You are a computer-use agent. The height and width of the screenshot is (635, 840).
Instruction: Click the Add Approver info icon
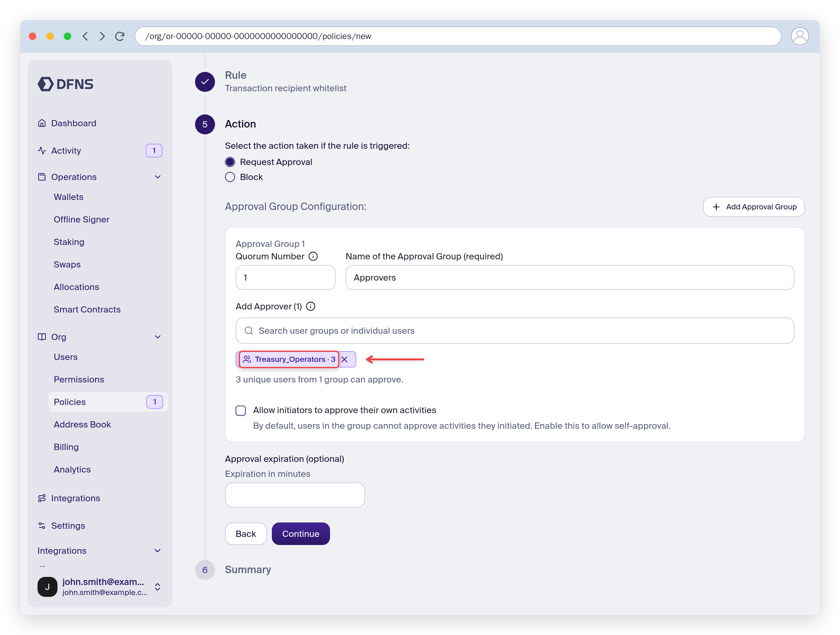coord(311,306)
